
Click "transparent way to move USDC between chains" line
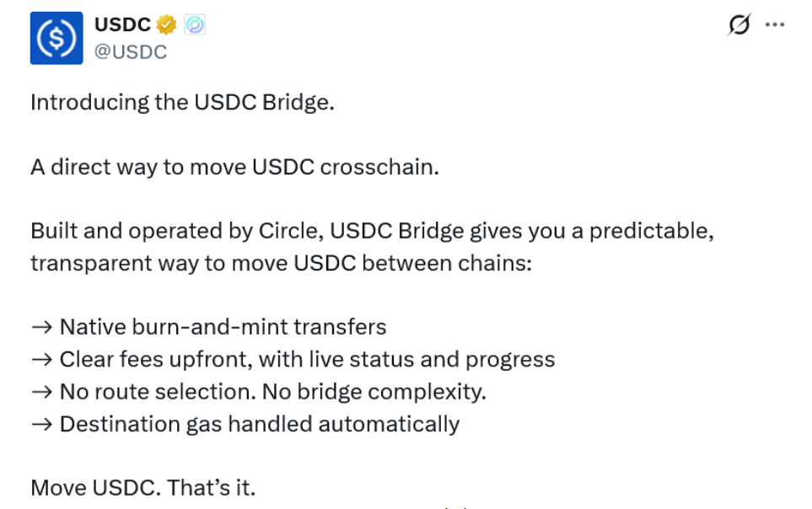tap(281, 263)
